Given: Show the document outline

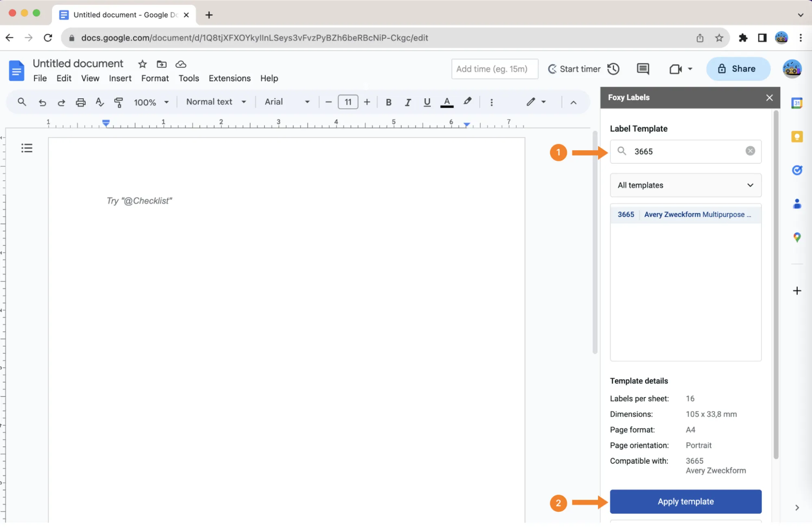Looking at the screenshot, I should click(27, 148).
